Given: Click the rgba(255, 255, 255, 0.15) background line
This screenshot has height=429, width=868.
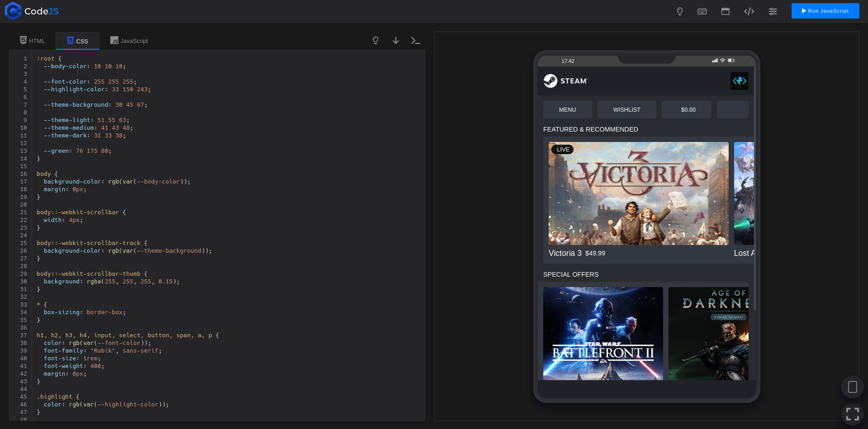Looking at the screenshot, I should click(x=112, y=282).
